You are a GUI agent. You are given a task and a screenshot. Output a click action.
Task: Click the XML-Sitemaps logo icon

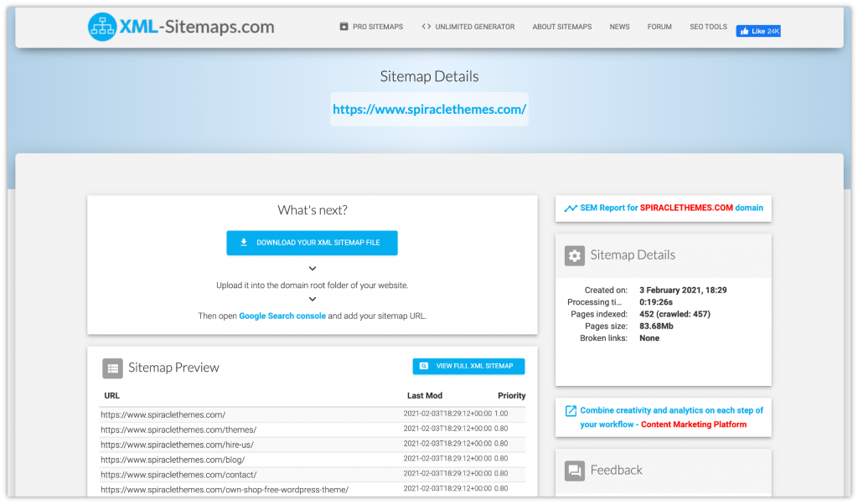click(x=102, y=26)
